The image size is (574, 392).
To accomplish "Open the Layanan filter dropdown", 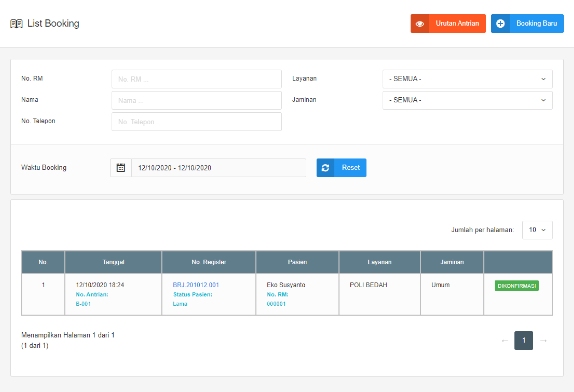I will (x=467, y=79).
